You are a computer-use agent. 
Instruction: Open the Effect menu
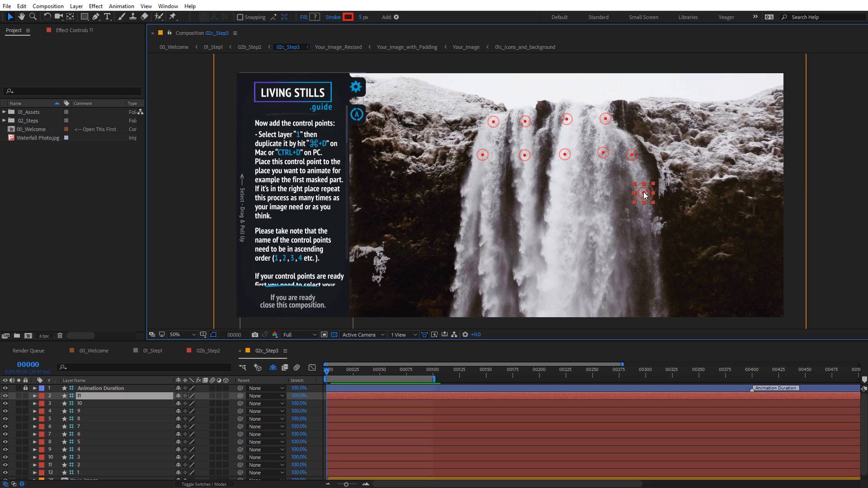95,6
